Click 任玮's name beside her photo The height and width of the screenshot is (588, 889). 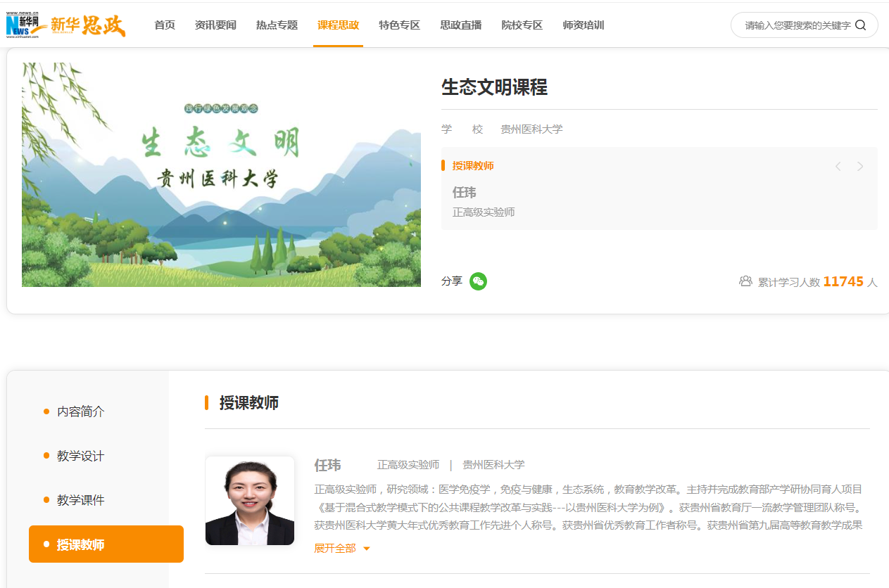(x=327, y=465)
